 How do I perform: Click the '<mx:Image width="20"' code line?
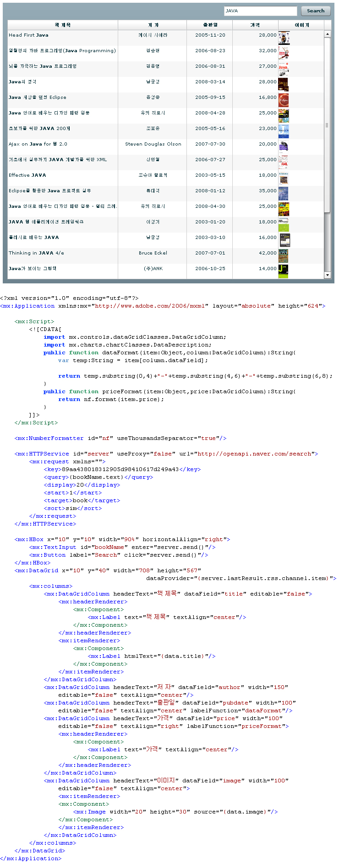click(x=175, y=812)
